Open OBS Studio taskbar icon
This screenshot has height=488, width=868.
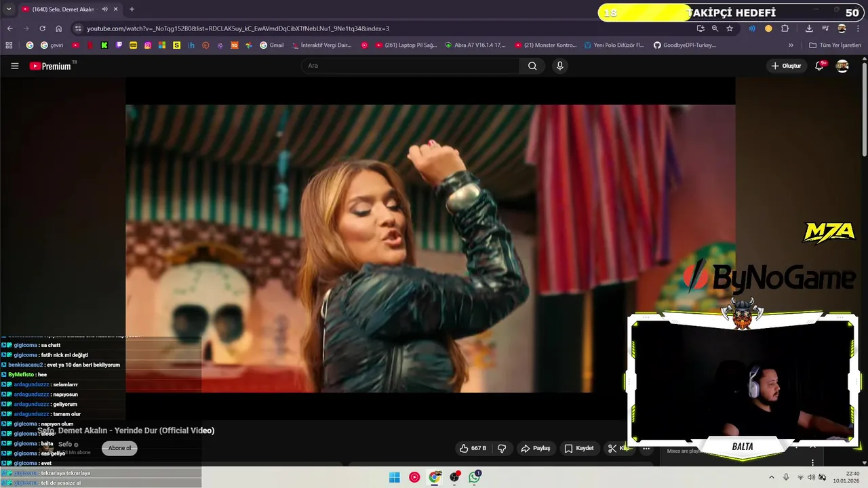pos(454,477)
